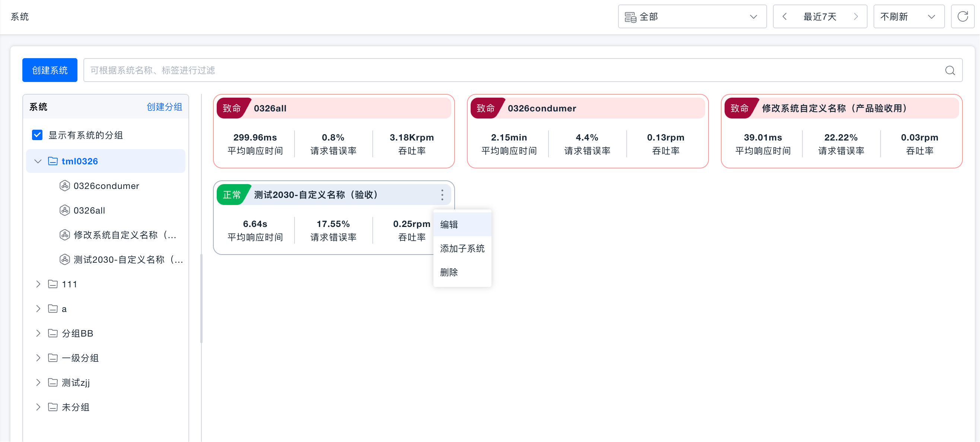Screen dimensions: 980x442
Task: Click the 2.15min average response value
Action: click(x=509, y=138)
